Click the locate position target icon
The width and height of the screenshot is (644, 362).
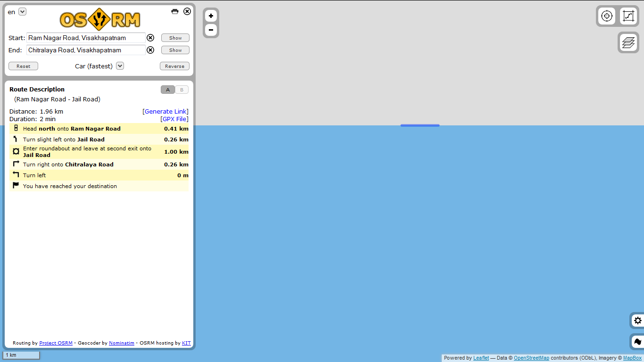[x=607, y=16]
